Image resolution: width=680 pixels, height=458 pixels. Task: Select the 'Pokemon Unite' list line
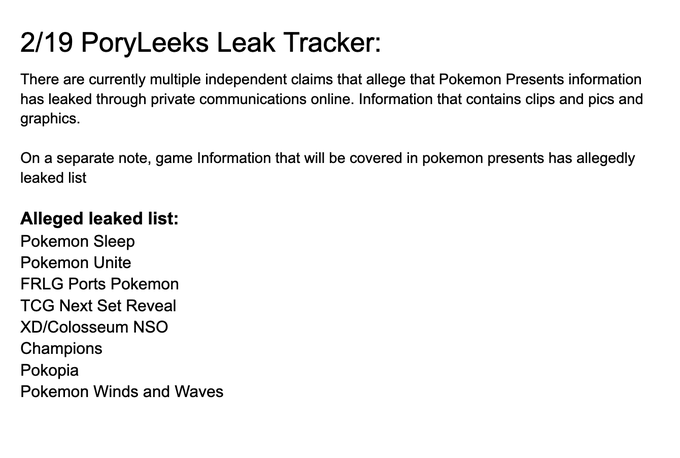pyautogui.click(x=75, y=263)
